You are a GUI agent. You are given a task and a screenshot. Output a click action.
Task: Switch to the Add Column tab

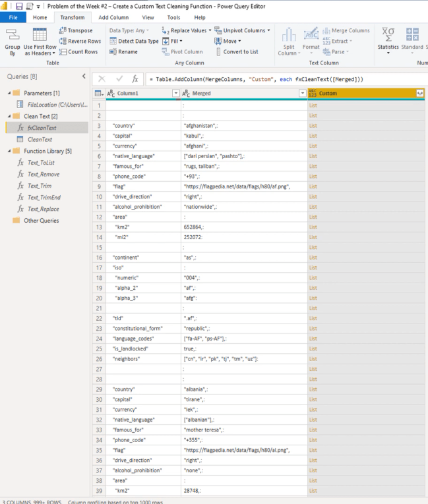(x=113, y=17)
